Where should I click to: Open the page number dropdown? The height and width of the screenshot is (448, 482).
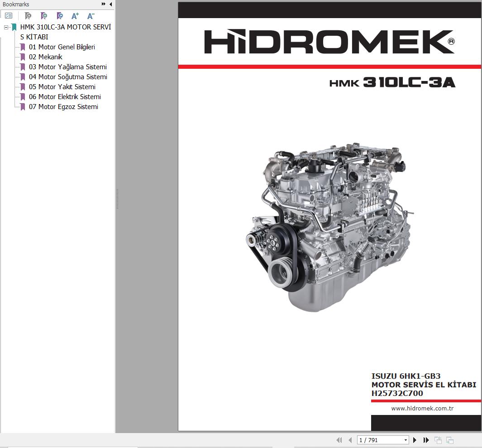pyautogui.click(x=406, y=440)
